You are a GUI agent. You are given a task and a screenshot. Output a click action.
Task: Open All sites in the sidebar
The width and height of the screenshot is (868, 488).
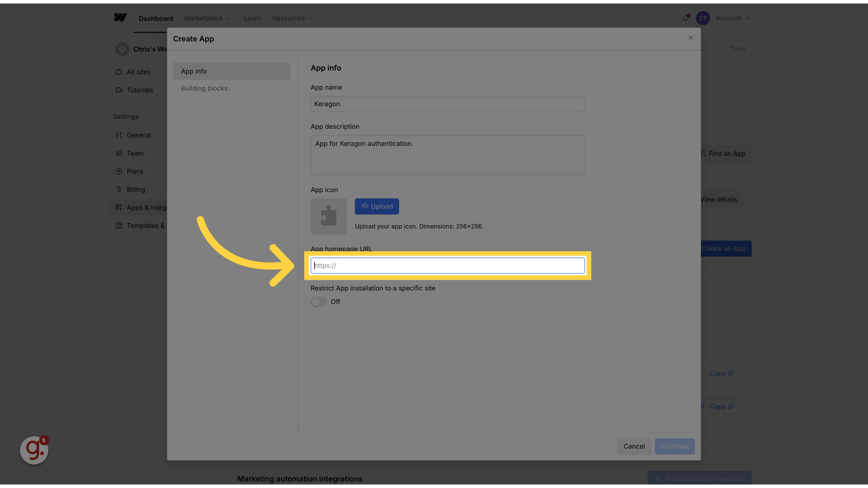click(138, 72)
